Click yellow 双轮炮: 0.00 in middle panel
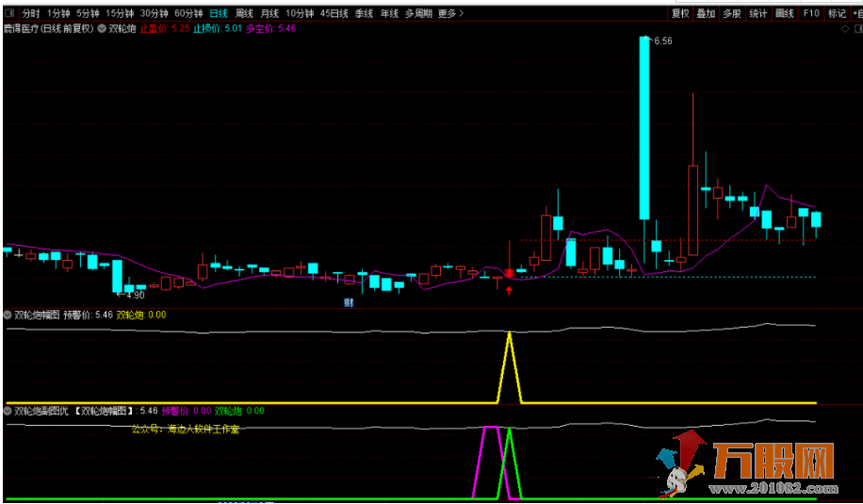863x504 pixels. pyautogui.click(x=141, y=316)
